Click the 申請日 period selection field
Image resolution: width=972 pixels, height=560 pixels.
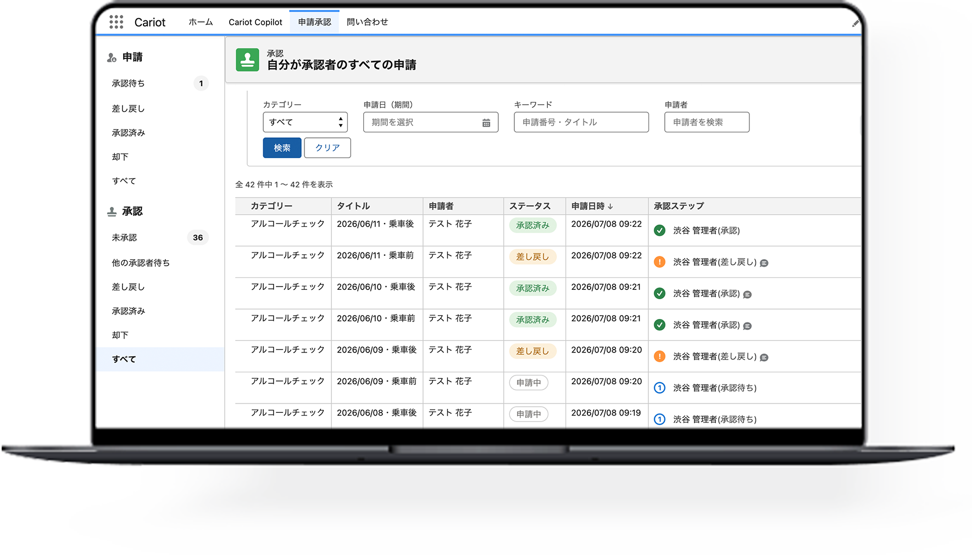(x=431, y=122)
